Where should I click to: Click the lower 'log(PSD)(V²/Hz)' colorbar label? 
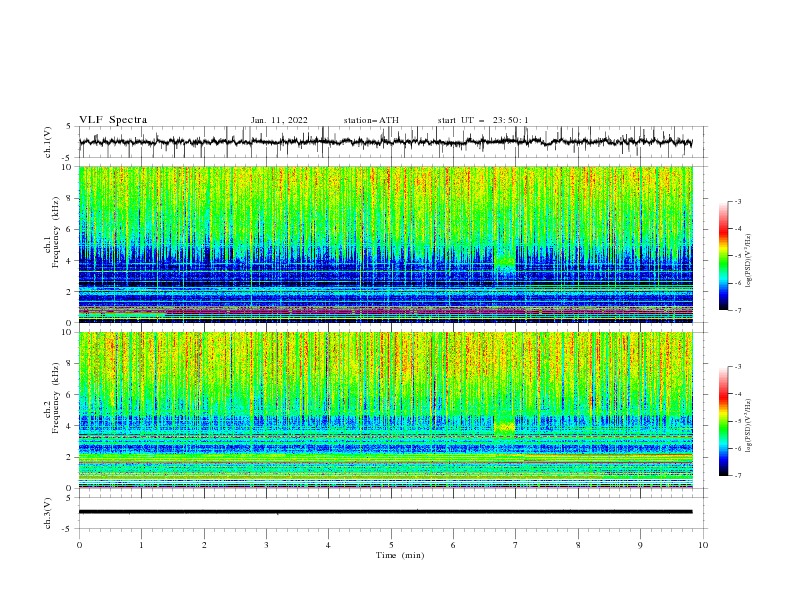coord(749,426)
